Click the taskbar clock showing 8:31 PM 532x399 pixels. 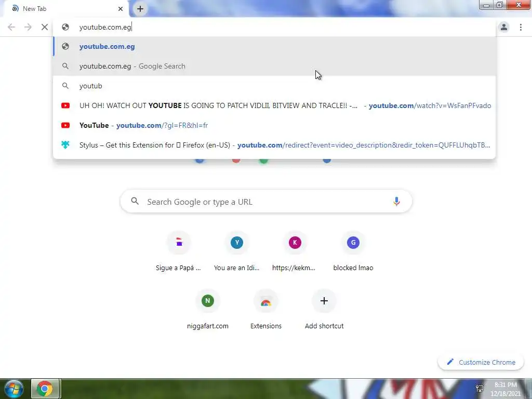click(506, 389)
